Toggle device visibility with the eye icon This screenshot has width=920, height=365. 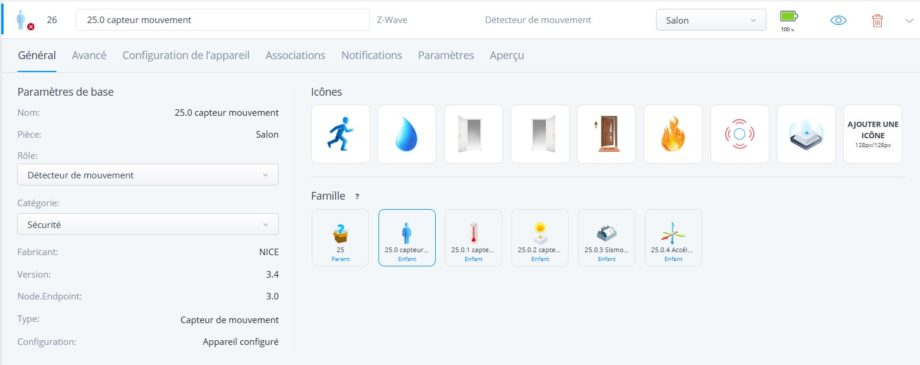(838, 21)
